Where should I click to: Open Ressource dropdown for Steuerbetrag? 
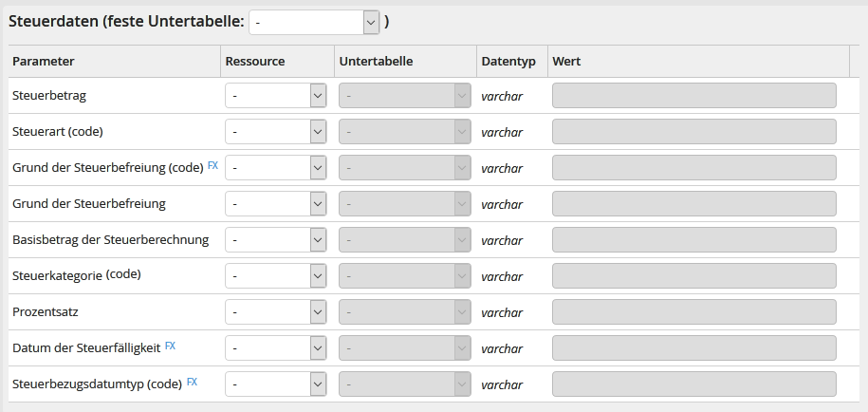(x=275, y=96)
